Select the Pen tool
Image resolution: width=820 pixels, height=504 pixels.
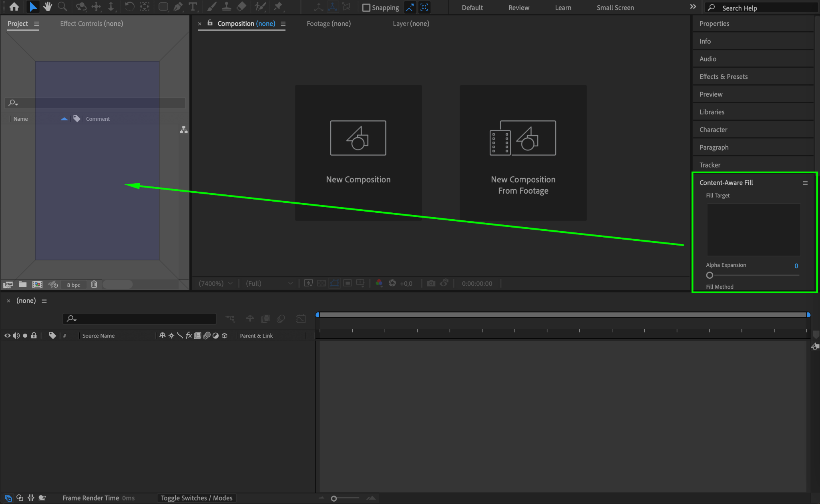(x=178, y=6)
